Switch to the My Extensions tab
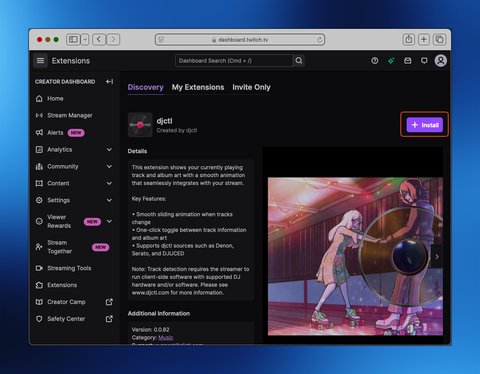The height and width of the screenshot is (374, 480). click(198, 87)
